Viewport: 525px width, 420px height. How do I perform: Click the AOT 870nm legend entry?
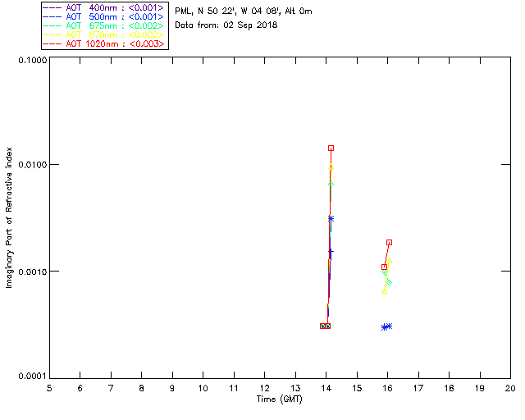pyautogui.click(x=104, y=34)
